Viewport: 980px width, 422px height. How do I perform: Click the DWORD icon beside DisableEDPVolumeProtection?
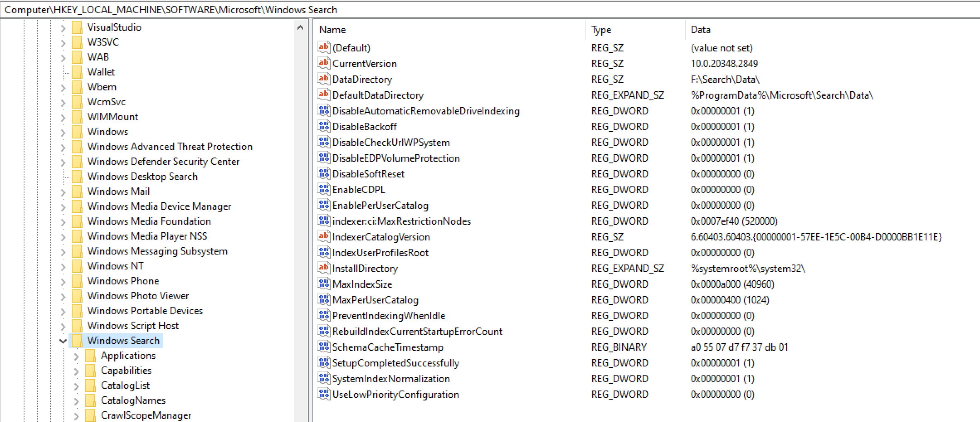point(324,158)
